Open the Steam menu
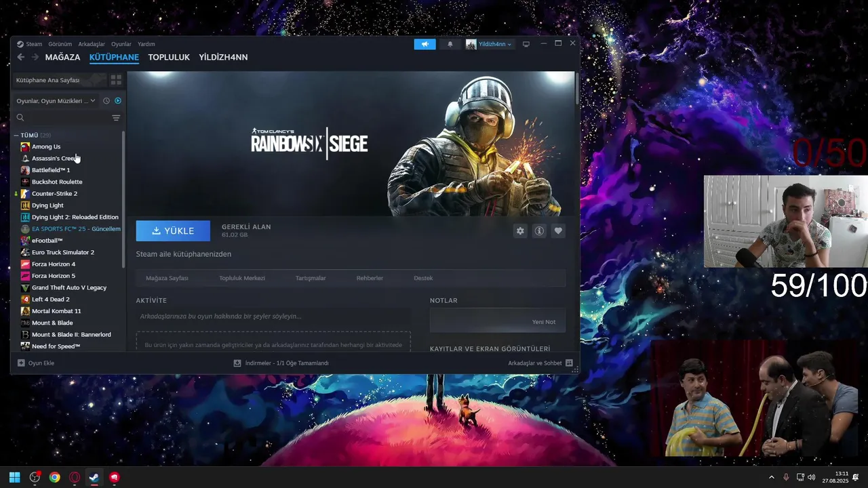The width and height of the screenshot is (868, 488). 34,44
